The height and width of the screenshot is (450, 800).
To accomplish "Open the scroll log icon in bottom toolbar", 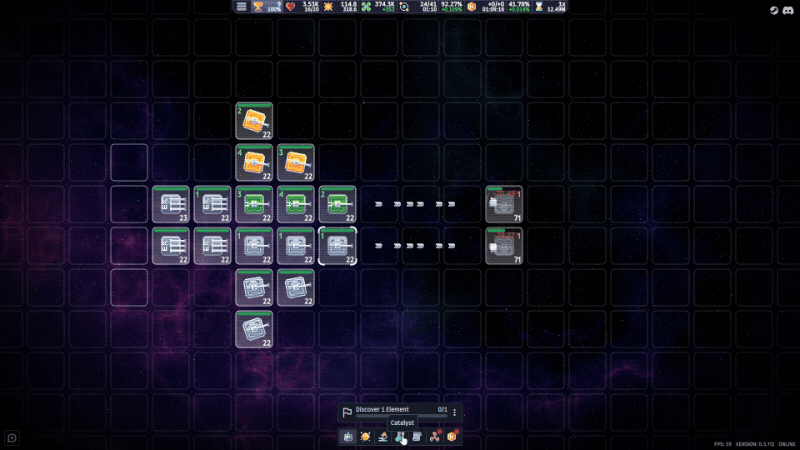I will (x=417, y=437).
